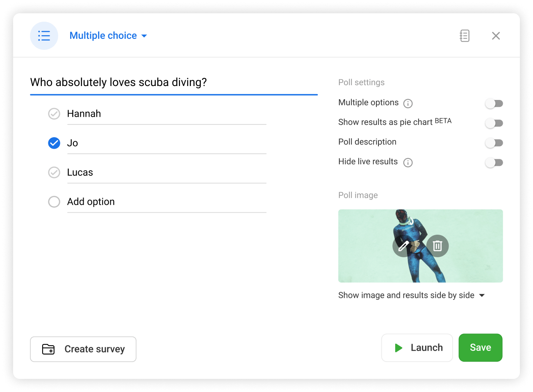Click the multiple choice list icon

click(x=44, y=36)
